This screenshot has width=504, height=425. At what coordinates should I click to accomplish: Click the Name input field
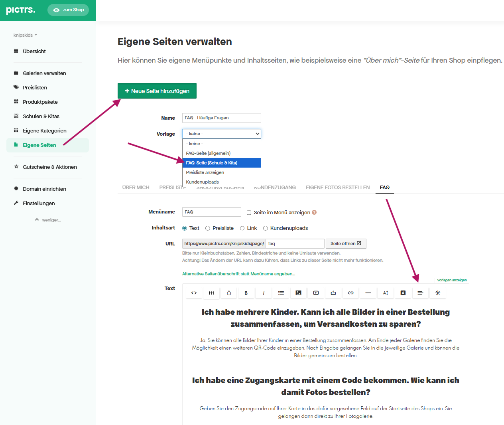pos(222,118)
